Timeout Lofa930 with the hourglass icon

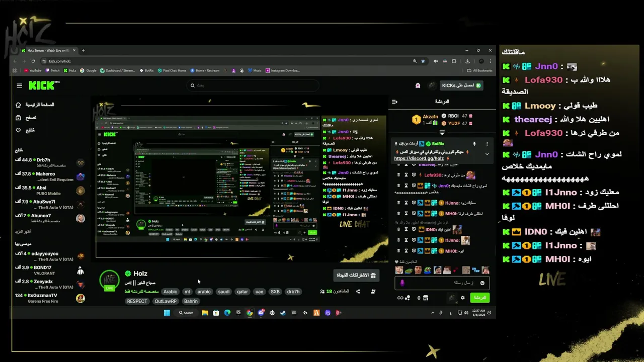(406, 175)
